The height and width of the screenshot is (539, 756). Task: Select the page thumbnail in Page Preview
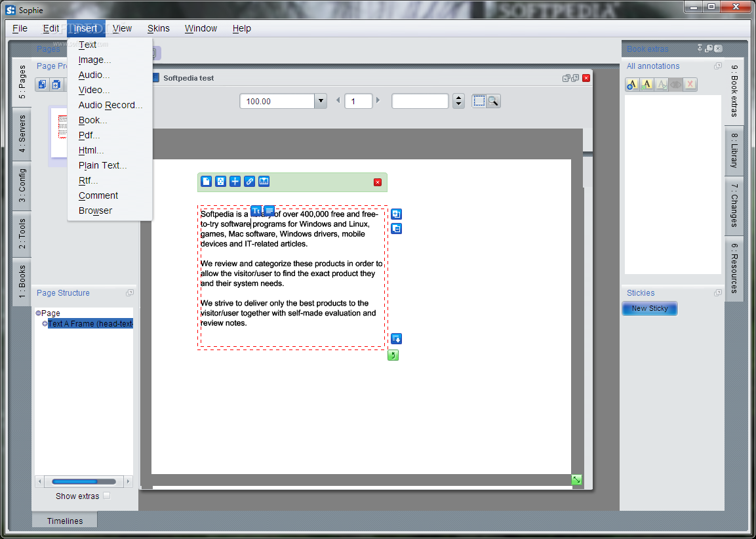tap(59, 132)
